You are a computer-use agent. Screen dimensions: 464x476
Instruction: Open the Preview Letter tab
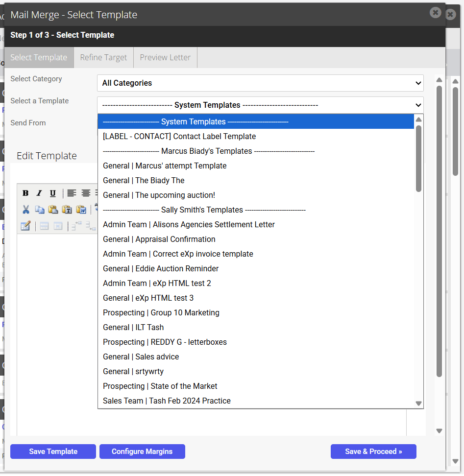[x=165, y=57]
